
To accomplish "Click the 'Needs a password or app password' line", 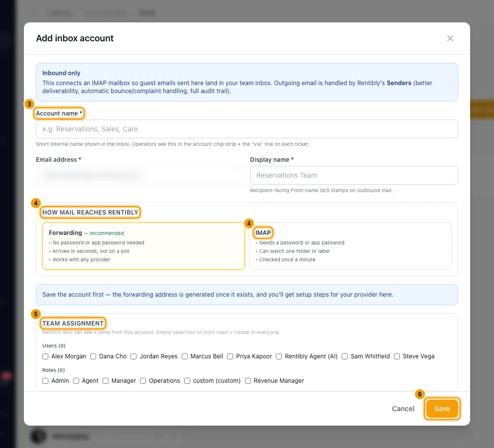I will click(x=302, y=243).
